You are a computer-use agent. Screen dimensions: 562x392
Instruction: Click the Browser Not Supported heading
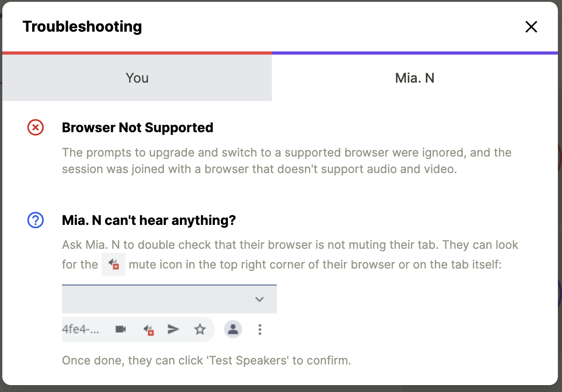(137, 128)
